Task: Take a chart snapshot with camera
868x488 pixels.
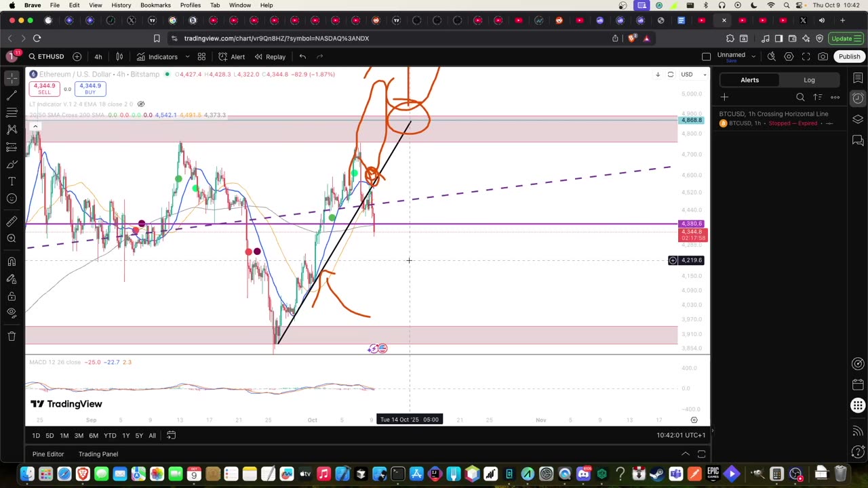Action: [x=823, y=57]
